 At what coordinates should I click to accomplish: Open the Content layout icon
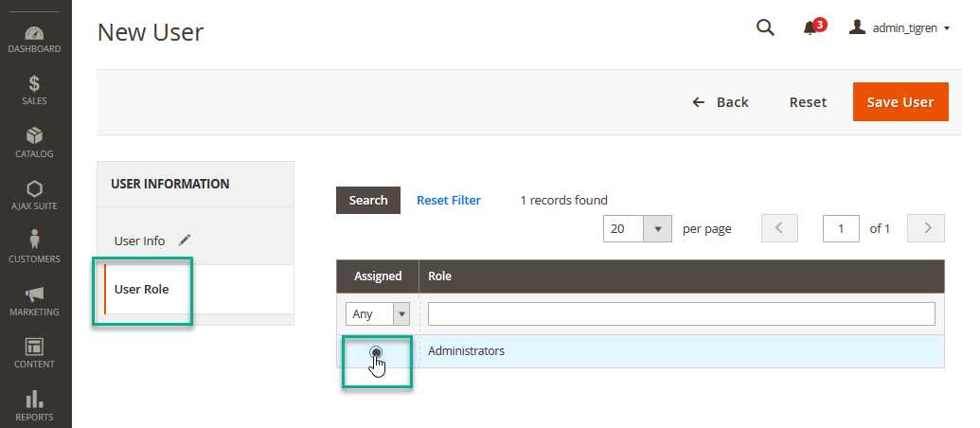pos(34,348)
